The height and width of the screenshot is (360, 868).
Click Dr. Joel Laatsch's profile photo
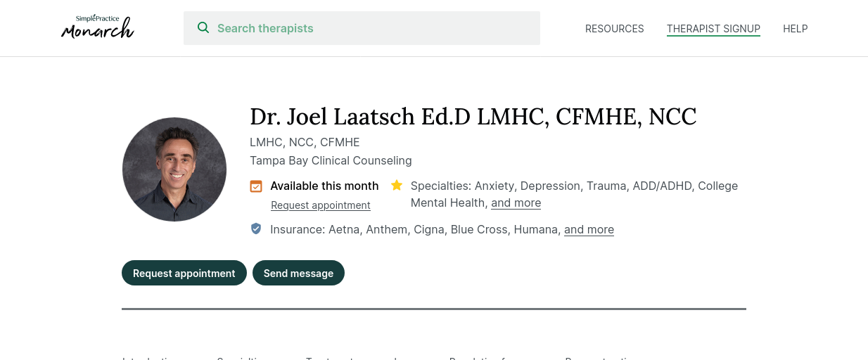click(x=174, y=169)
